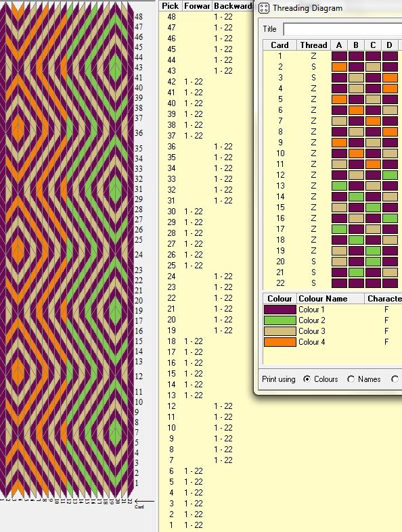Image resolution: width=402 pixels, height=532 pixels.
Task: Click card 1 thread direction Z
Action: (x=313, y=56)
